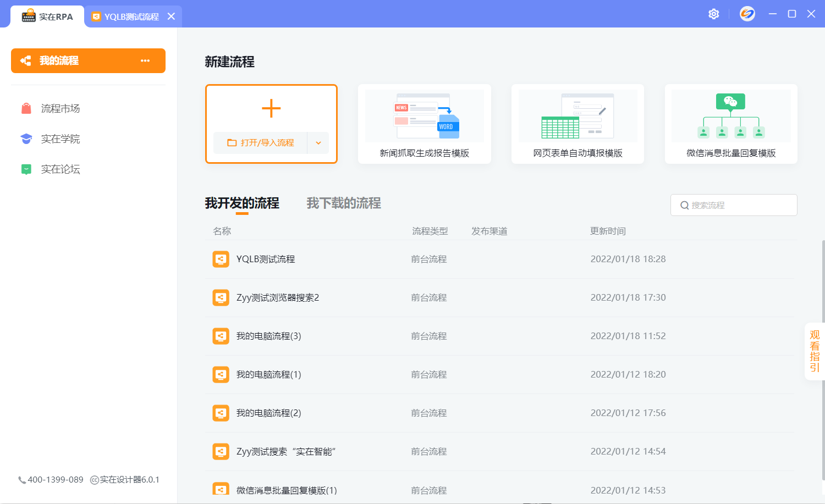
Task: Select the Zyy测试浏览器搜索2 flow name
Action: click(x=278, y=297)
